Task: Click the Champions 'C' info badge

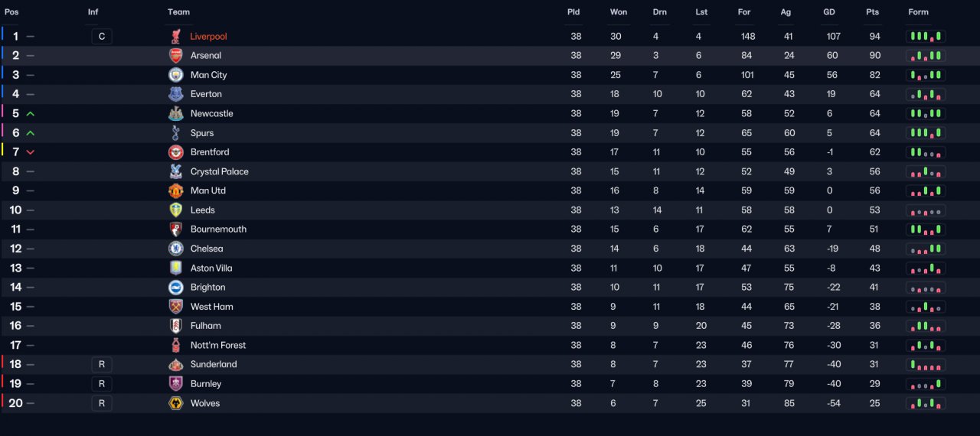Action: click(x=102, y=36)
